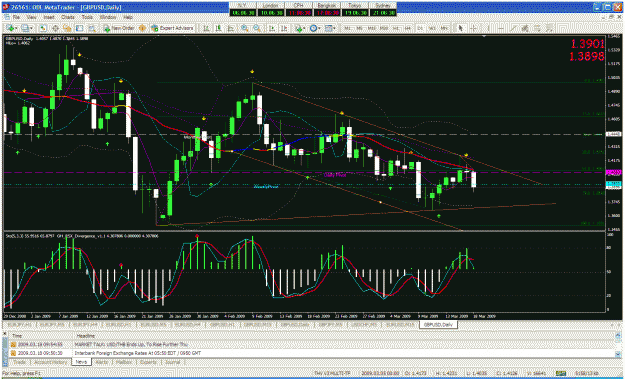Open the Templates icon
This screenshot has width=625, height=379.
(x=328, y=28)
